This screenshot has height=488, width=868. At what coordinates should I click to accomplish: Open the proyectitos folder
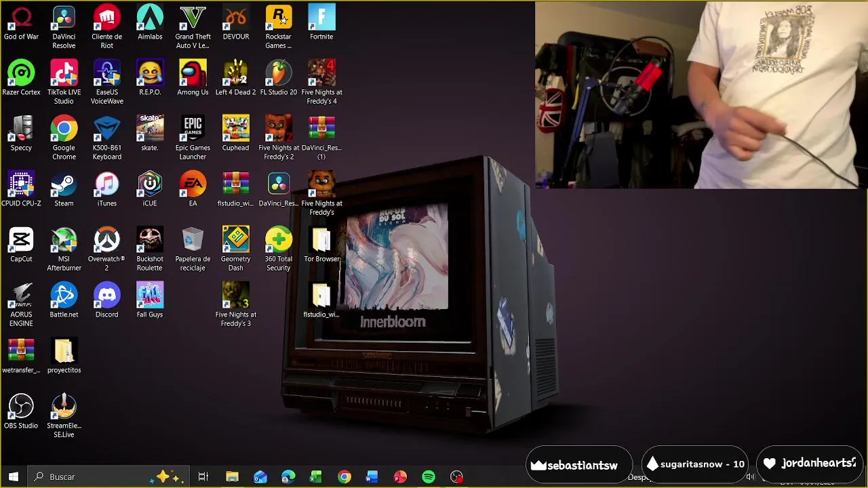[x=64, y=357]
